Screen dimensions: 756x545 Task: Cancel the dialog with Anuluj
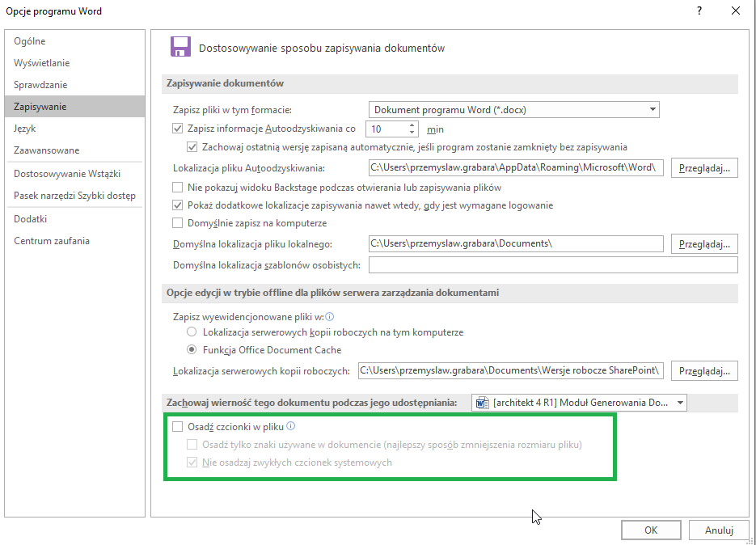tap(719, 530)
